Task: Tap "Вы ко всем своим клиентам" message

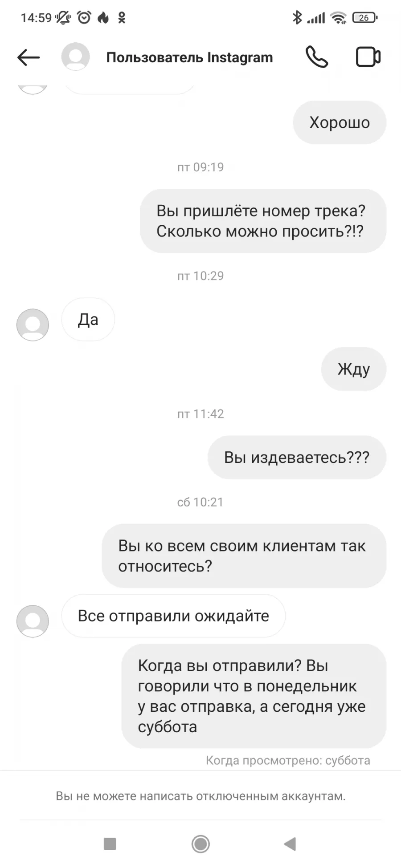Action: (x=244, y=556)
